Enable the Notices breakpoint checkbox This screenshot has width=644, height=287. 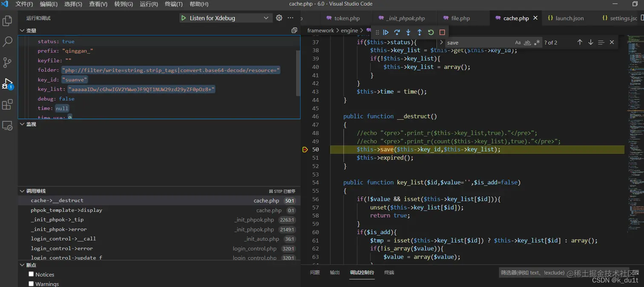coord(31,274)
